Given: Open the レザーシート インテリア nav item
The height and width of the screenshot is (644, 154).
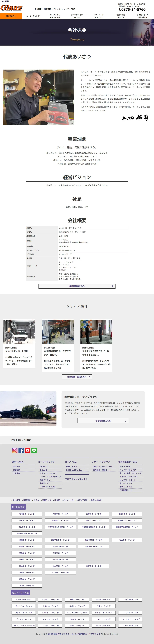Looking at the screenshot, I should coord(99,16).
